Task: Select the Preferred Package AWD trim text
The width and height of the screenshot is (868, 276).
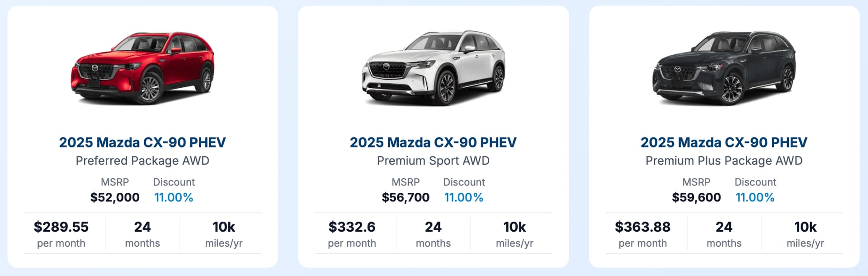Action: [142, 161]
